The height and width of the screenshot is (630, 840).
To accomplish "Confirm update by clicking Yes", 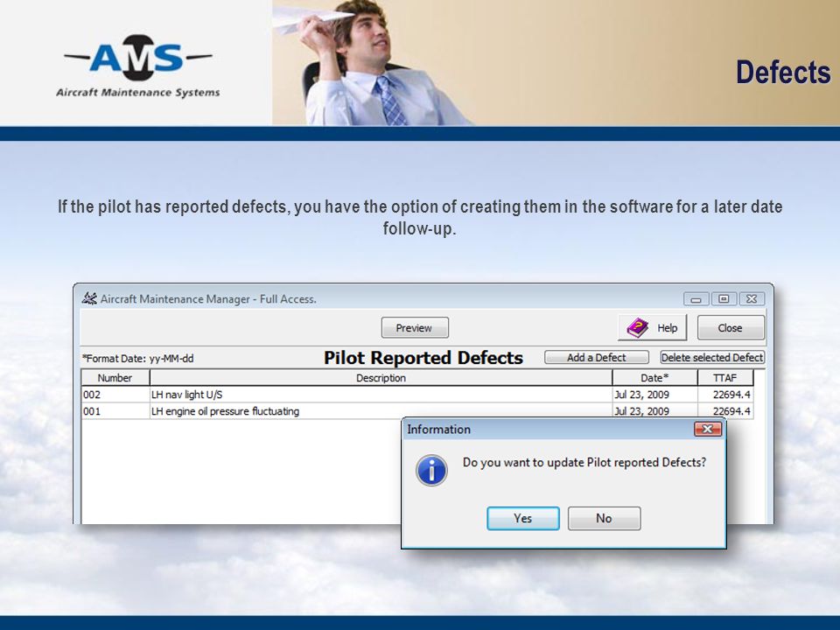I will (523, 518).
